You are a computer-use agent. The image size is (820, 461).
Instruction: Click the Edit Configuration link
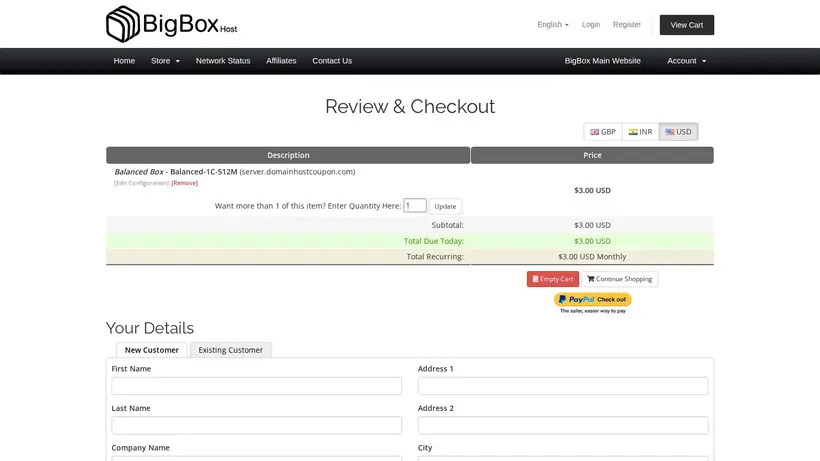click(141, 183)
